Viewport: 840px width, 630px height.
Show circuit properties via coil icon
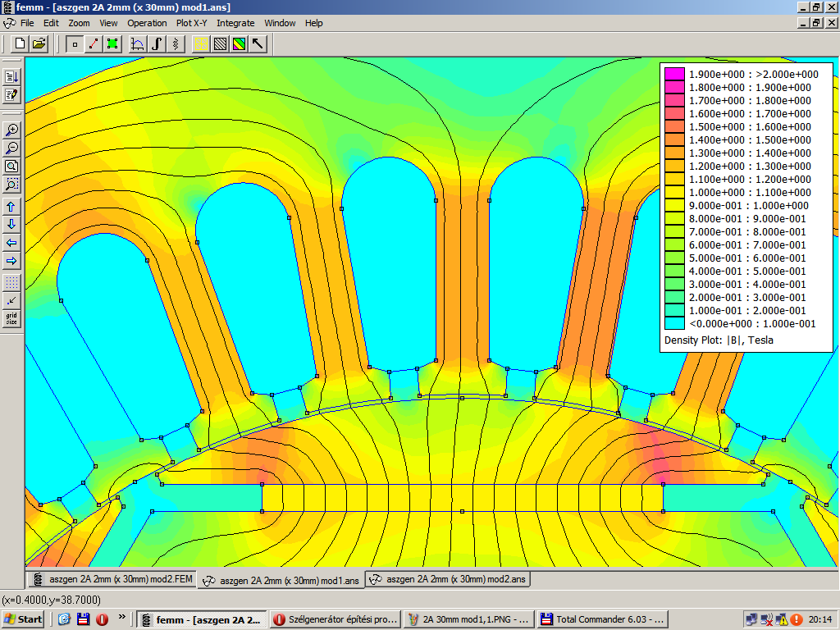176,44
